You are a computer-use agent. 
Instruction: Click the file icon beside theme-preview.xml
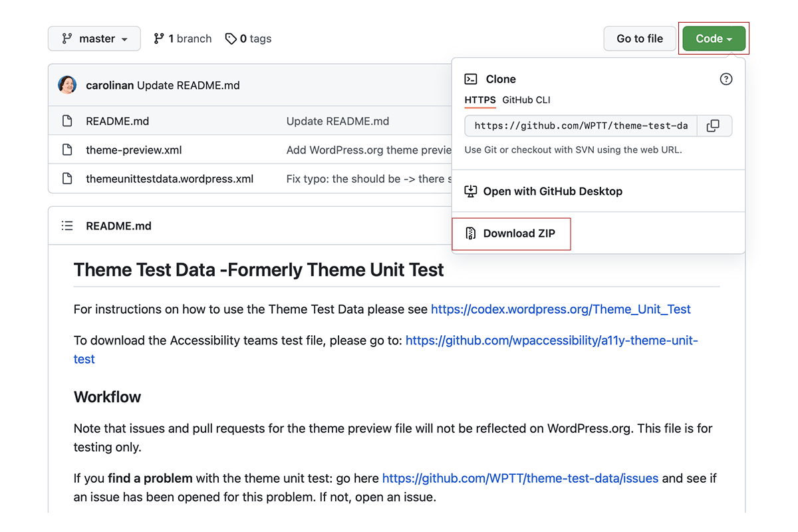(x=66, y=150)
